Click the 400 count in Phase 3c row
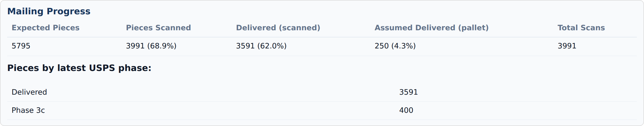The width and height of the screenshot is (644, 126). point(406,110)
